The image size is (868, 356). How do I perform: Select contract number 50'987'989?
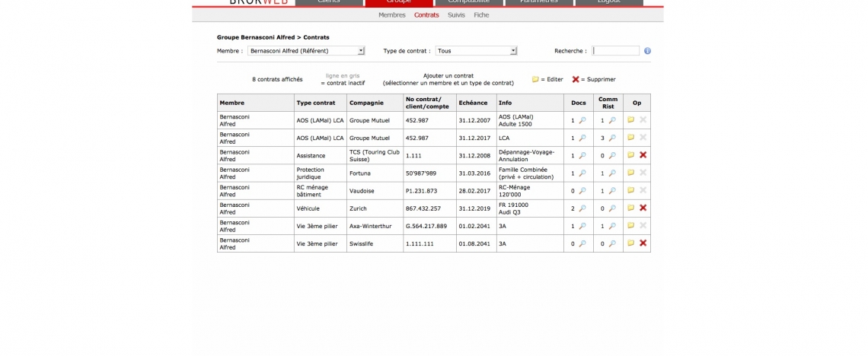pyautogui.click(x=421, y=173)
